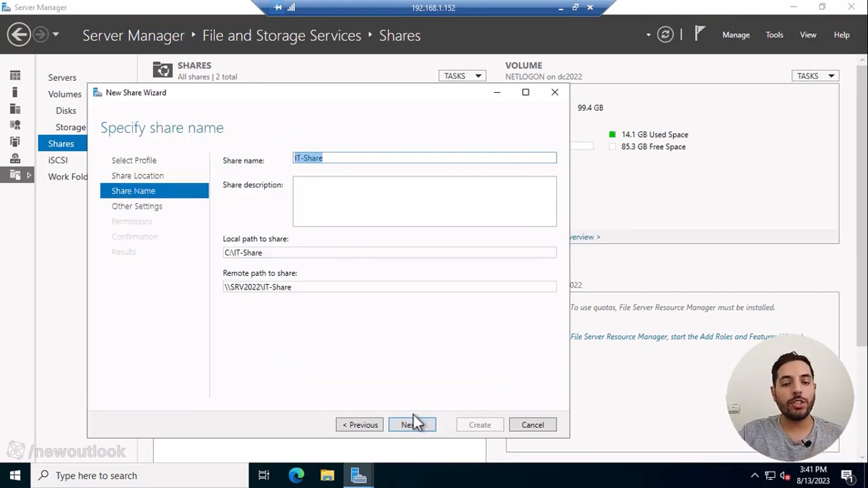Open the certificate-ribbon role icon in the sidebar

tap(15, 125)
